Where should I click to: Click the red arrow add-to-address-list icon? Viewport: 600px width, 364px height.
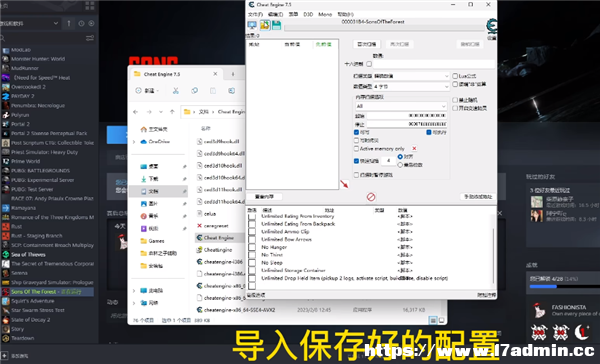pyautogui.click(x=344, y=184)
